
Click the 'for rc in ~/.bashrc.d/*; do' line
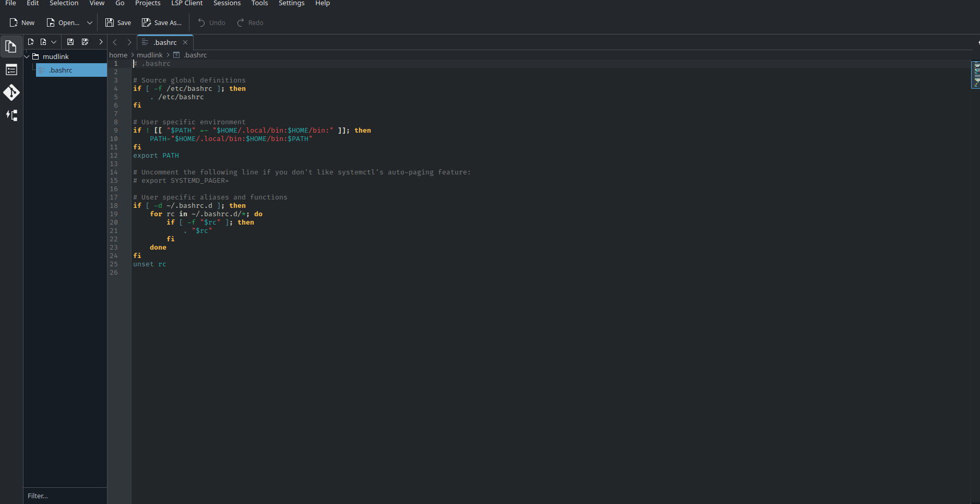point(206,214)
